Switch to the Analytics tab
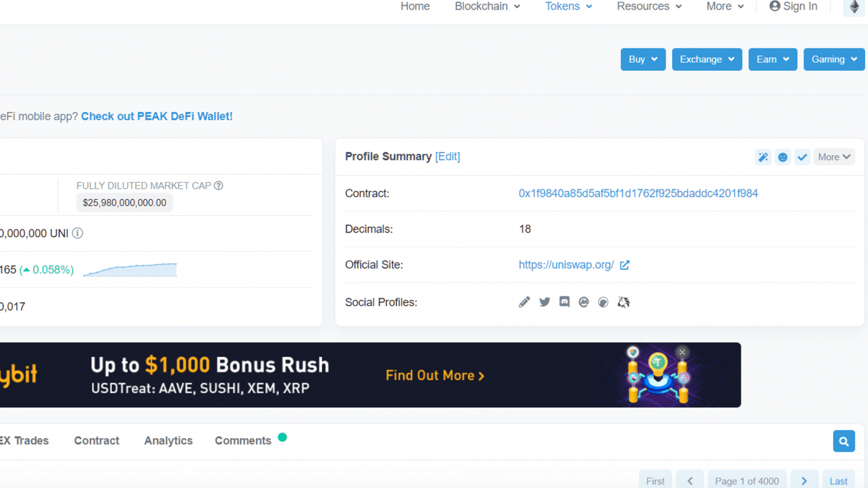The image size is (868, 488). point(168,441)
